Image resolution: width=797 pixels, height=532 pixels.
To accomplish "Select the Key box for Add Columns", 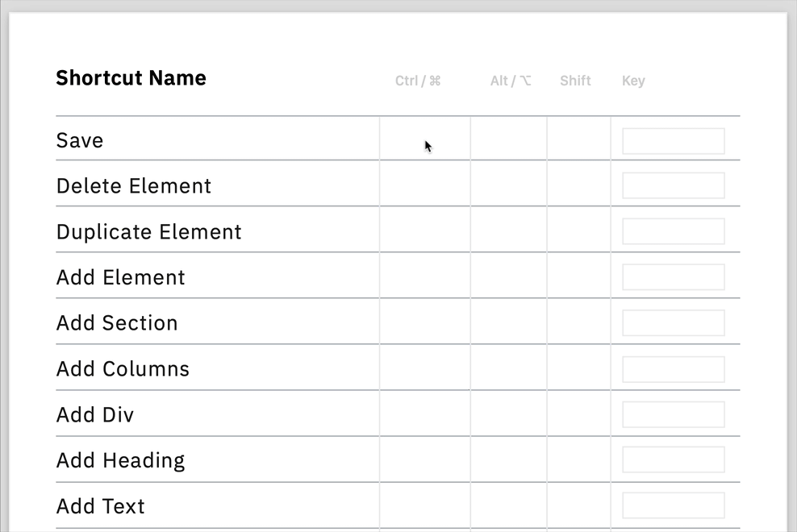I will pyautogui.click(x=674, y=369).
